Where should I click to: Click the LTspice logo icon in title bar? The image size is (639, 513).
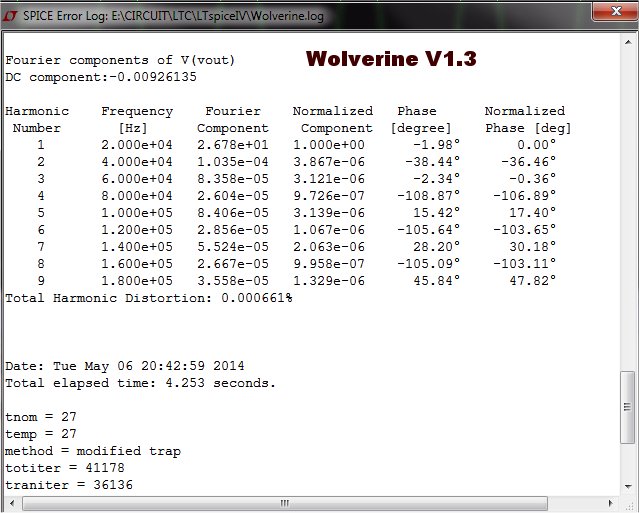point(10,16)
